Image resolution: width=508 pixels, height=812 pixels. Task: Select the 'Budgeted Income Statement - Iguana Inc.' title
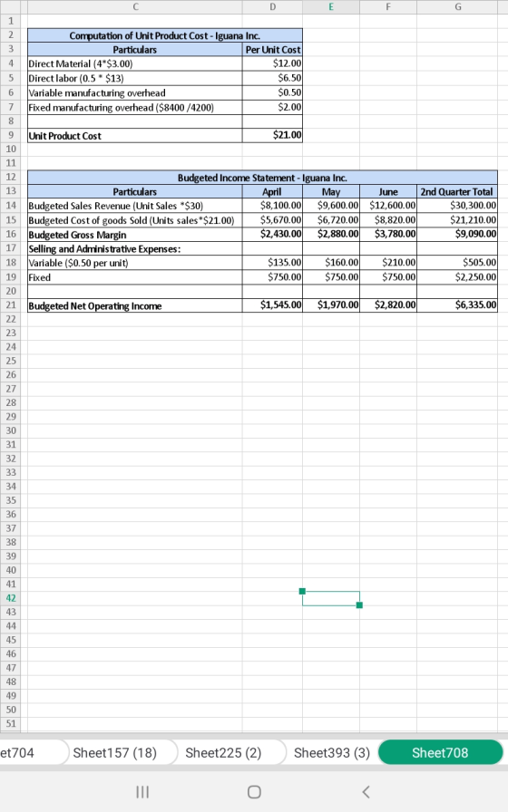[262, 178]
